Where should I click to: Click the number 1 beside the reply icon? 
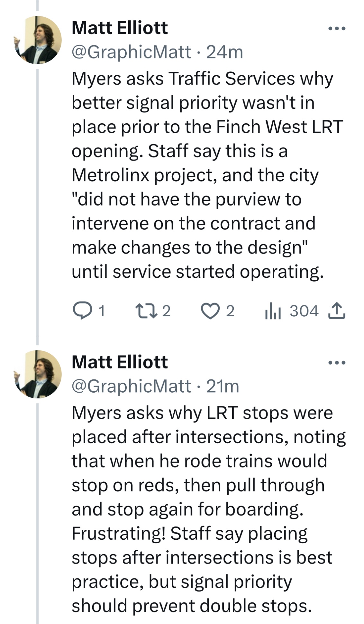pyautogui.click(x=101, y=311)
